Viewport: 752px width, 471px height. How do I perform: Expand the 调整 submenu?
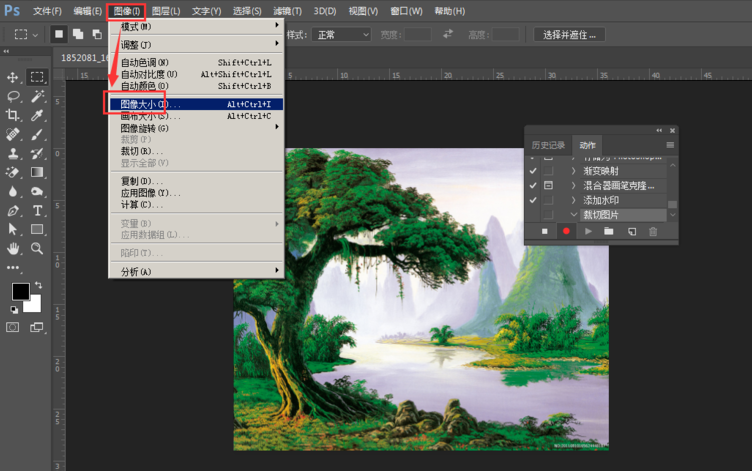[x=197, y=45]
